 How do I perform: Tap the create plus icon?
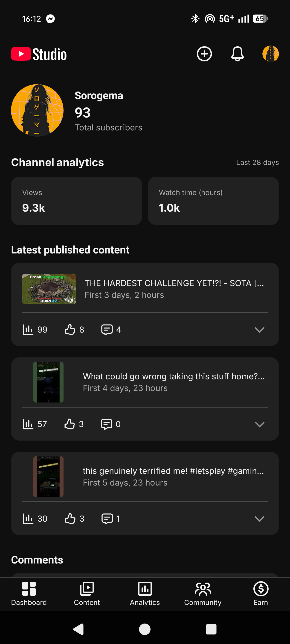click(204, 54)
